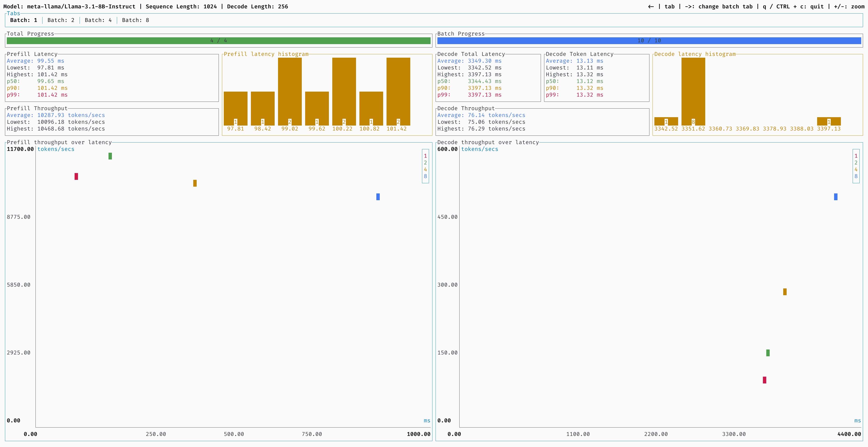Image resolution: width=868 pixels, height=447 pixels.
Task: Pick the 100.22 bar in Prefill histogram
Action: [x=344, y=91]
